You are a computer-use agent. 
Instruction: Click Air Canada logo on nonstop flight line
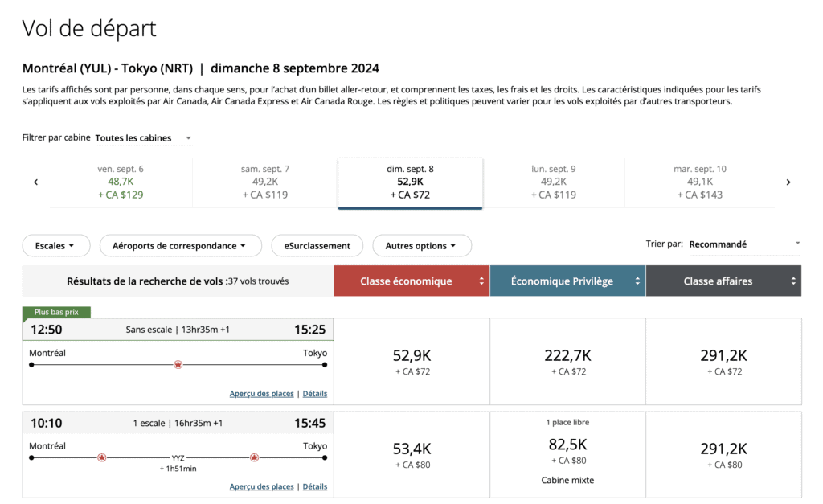[178, 365]
